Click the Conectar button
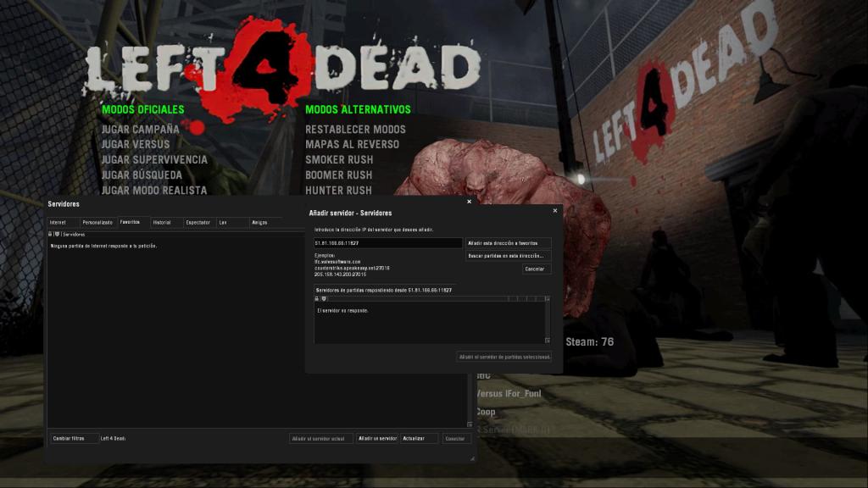This screenshot has width=868, height=488. coord(455,438)
